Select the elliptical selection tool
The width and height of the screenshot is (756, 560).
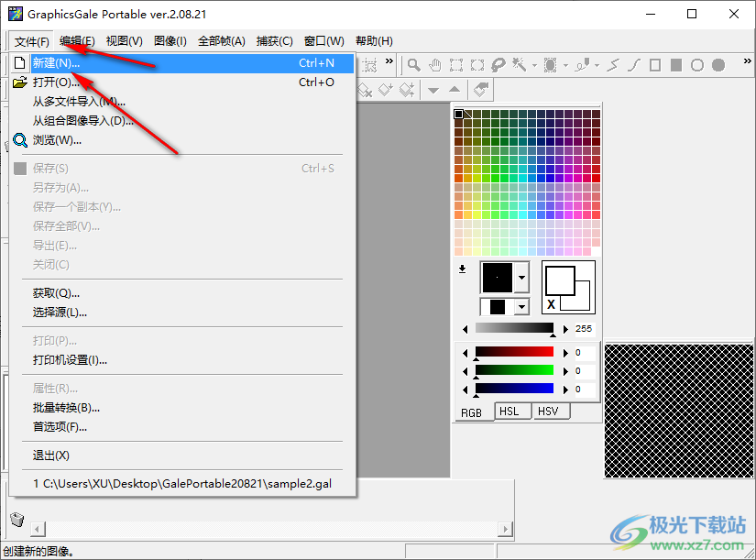(477, 65)
